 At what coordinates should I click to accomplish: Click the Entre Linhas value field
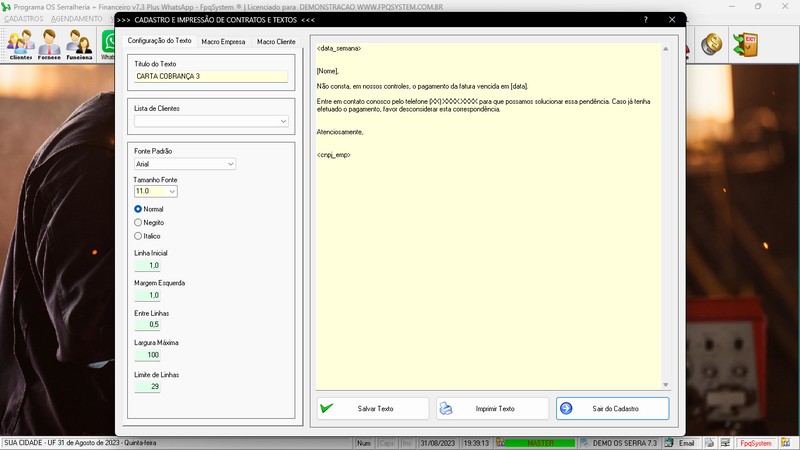point(147,324)
